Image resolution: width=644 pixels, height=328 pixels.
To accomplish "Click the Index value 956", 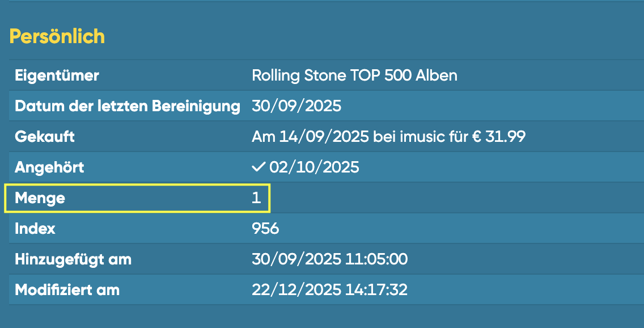I will click(265, 229).
